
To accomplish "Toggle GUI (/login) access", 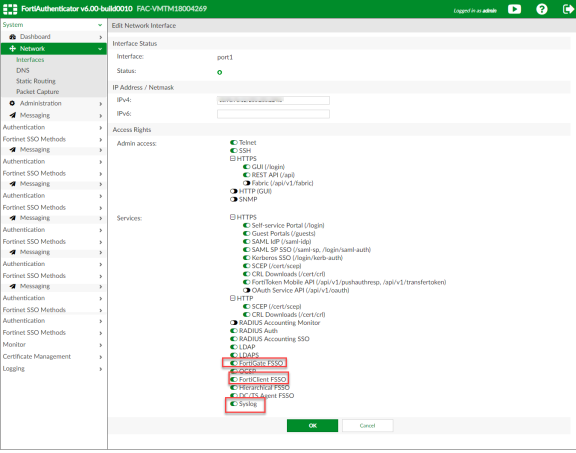I will pos(246,167).
